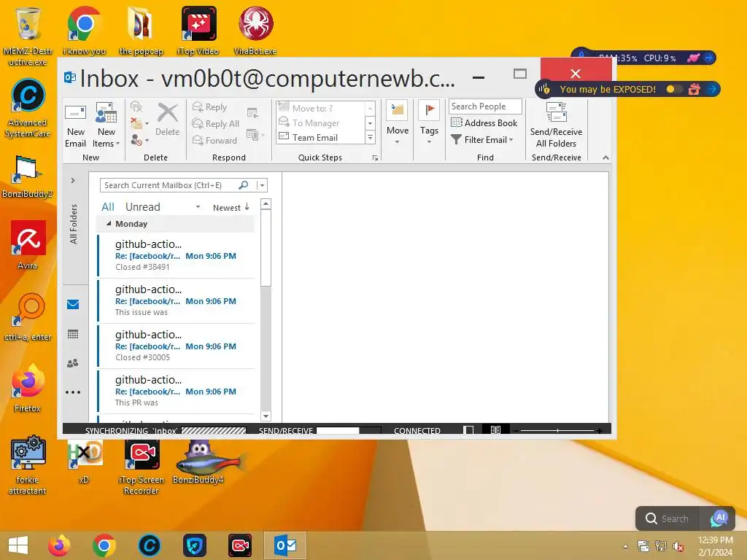Click the message list scroll down arrow
747x560 pixels.
pyautogui.click(x=266, y=416)
